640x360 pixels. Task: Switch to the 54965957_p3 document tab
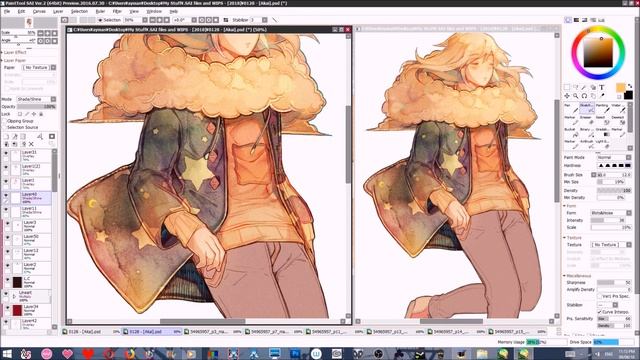pos(213,332)
